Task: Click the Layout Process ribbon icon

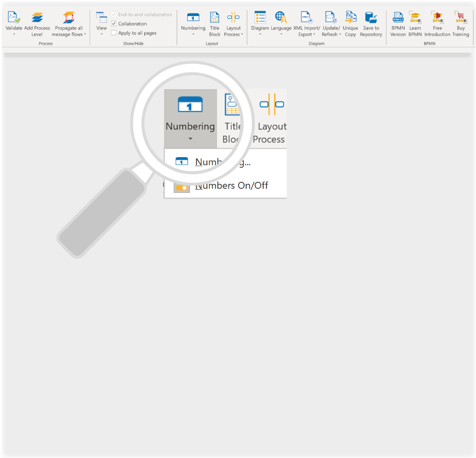Action: point(233,17)
